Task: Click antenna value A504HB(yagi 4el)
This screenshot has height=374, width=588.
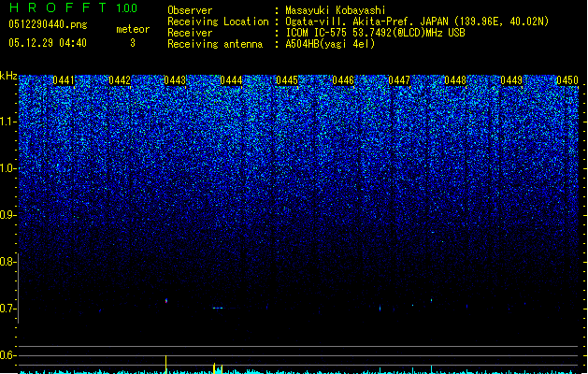Action: coord(330,44)
